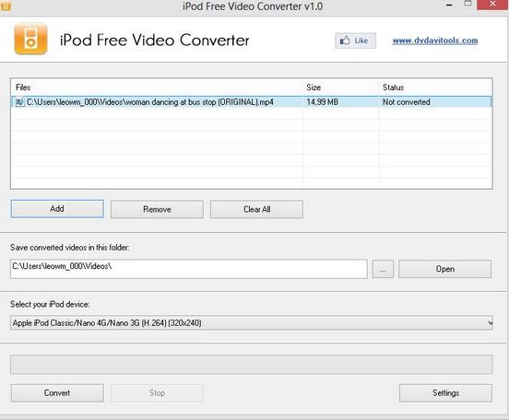The width and height of the screenshot is (509, 420).
Task: Maximize the converter window
Action: pos(468,4)
